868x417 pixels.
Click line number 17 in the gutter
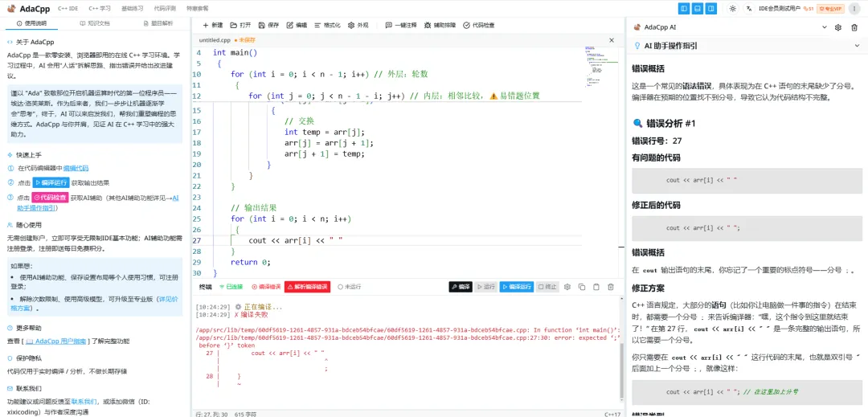click(x=198, y=133)
